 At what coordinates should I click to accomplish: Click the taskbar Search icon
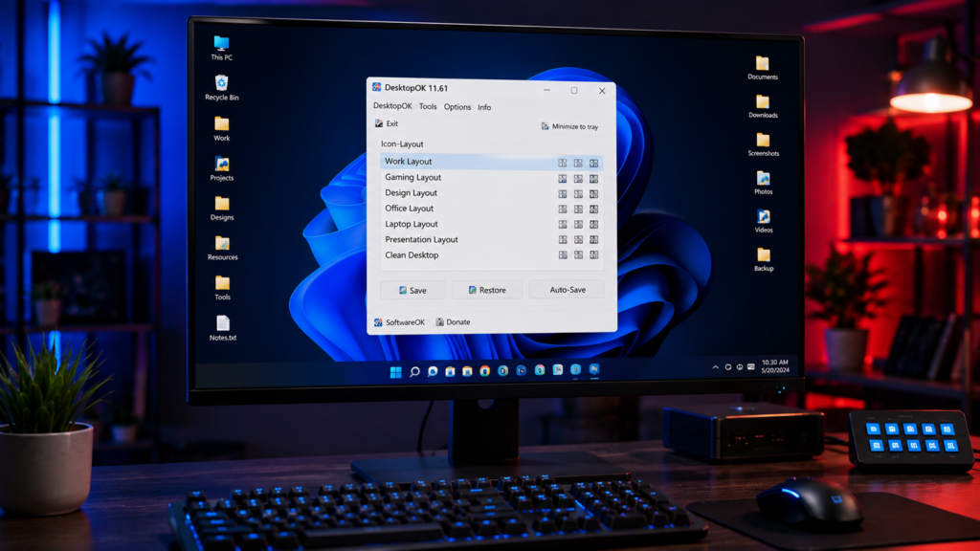(x=413, y=372)
